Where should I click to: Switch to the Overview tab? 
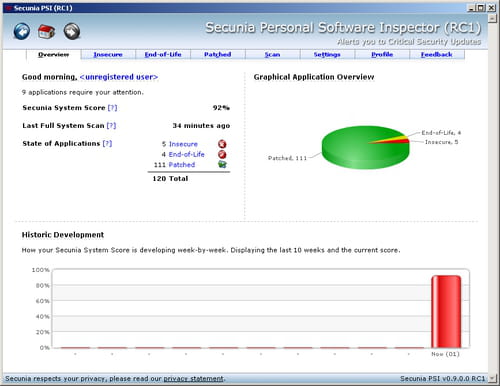(x=53, y=54)
